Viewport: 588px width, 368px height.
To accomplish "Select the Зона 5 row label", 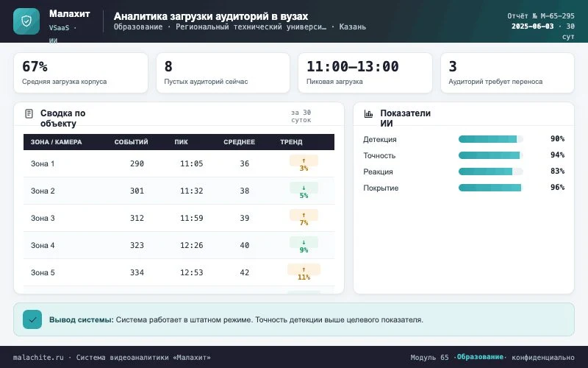I will click(43, 272).
